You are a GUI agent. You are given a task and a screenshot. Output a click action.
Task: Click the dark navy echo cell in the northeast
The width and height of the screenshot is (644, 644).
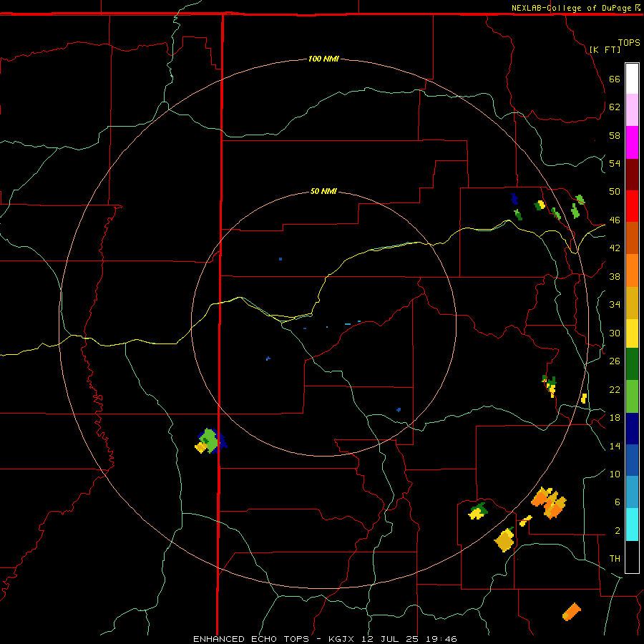point(514,199)
